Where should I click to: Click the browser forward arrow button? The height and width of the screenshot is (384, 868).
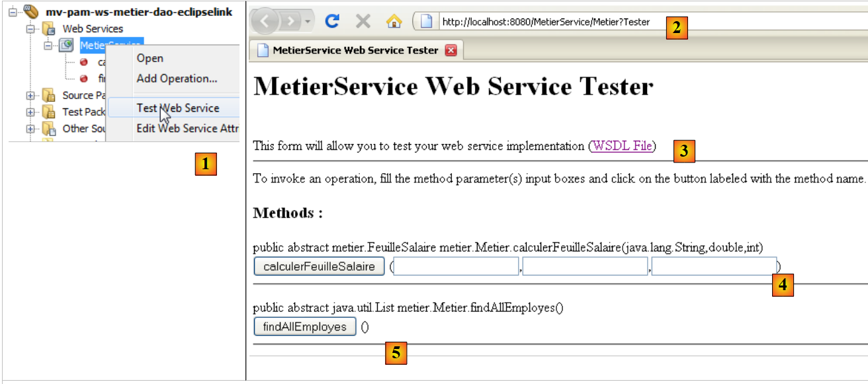click(289, 22)
